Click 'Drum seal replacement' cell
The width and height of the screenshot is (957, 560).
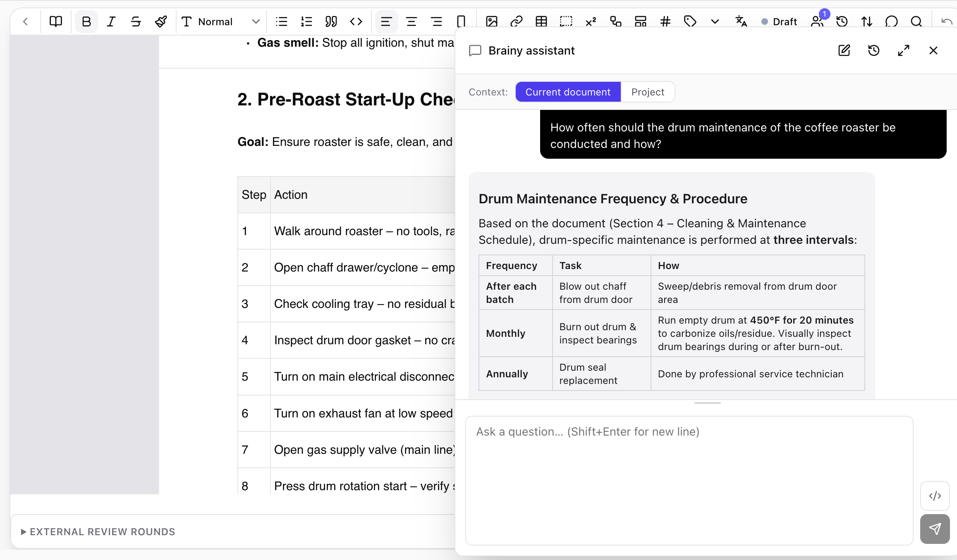pos(601,374)
